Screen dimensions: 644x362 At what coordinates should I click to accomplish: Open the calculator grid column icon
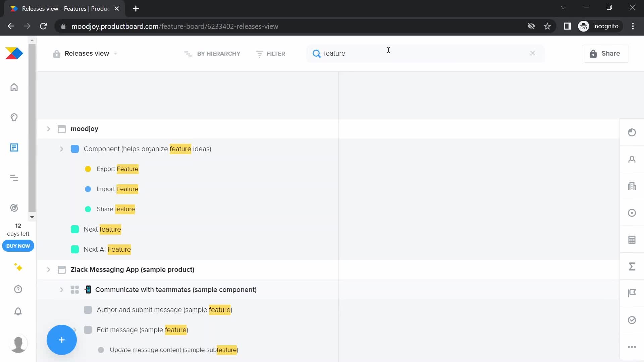[632, 240]
